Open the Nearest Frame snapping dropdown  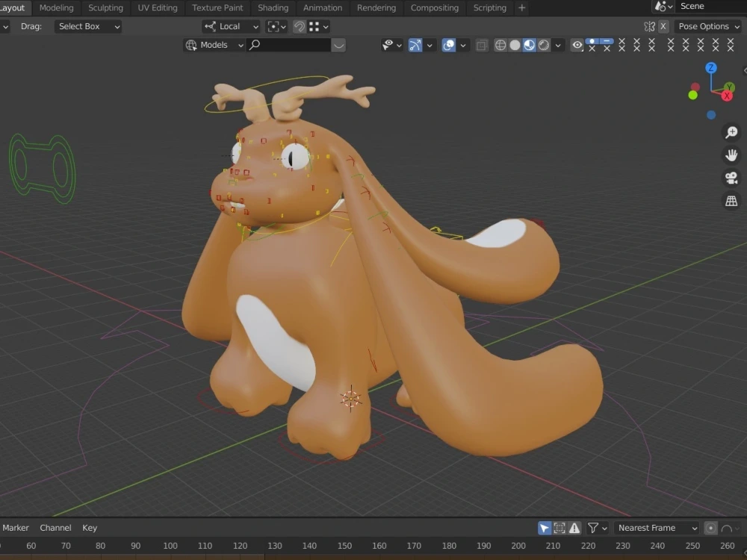[x=657, y=528]
